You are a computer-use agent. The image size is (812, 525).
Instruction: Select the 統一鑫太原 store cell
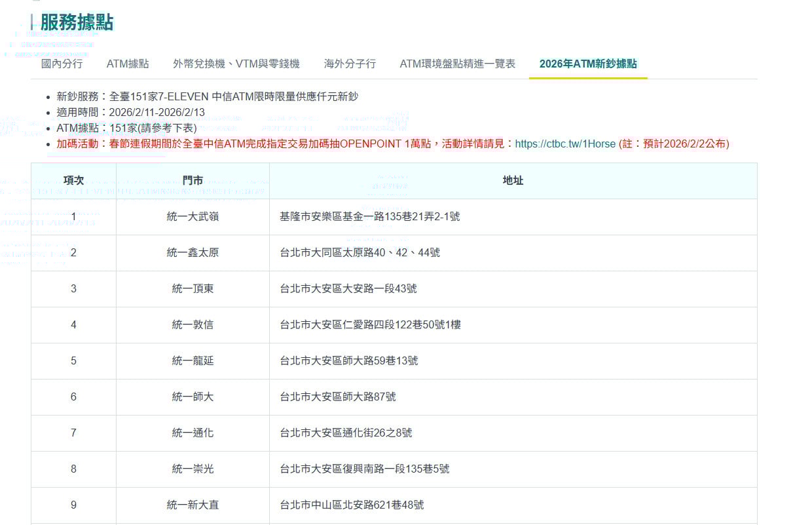click(193, 252)
